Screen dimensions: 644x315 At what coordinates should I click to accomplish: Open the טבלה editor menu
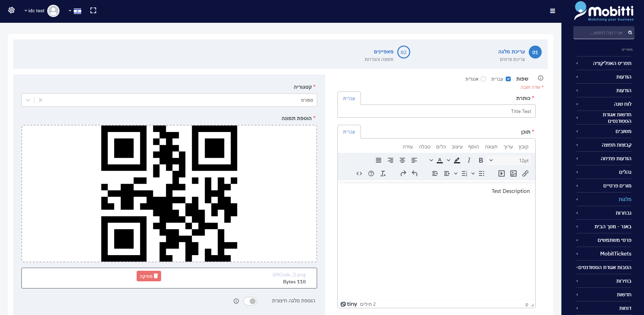(x=424, y=147)
